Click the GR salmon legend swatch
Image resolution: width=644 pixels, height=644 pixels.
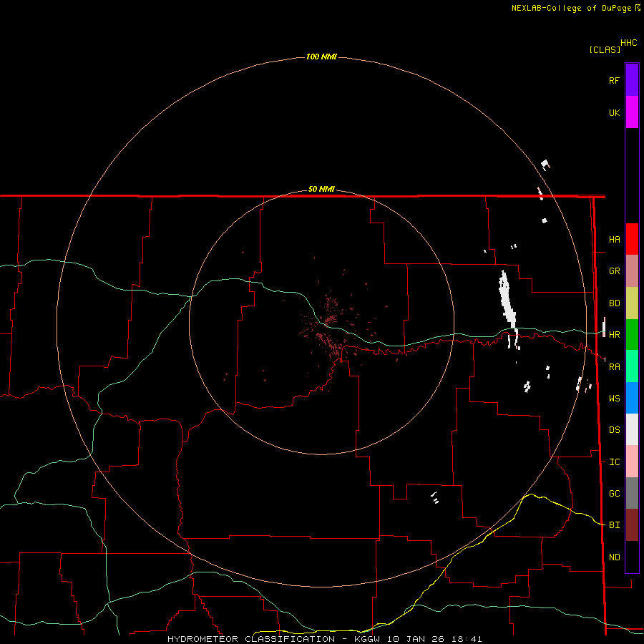632,271
